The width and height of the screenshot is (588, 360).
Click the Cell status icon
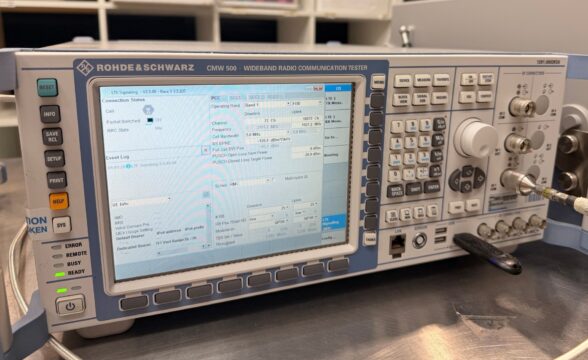coord(148,110)
